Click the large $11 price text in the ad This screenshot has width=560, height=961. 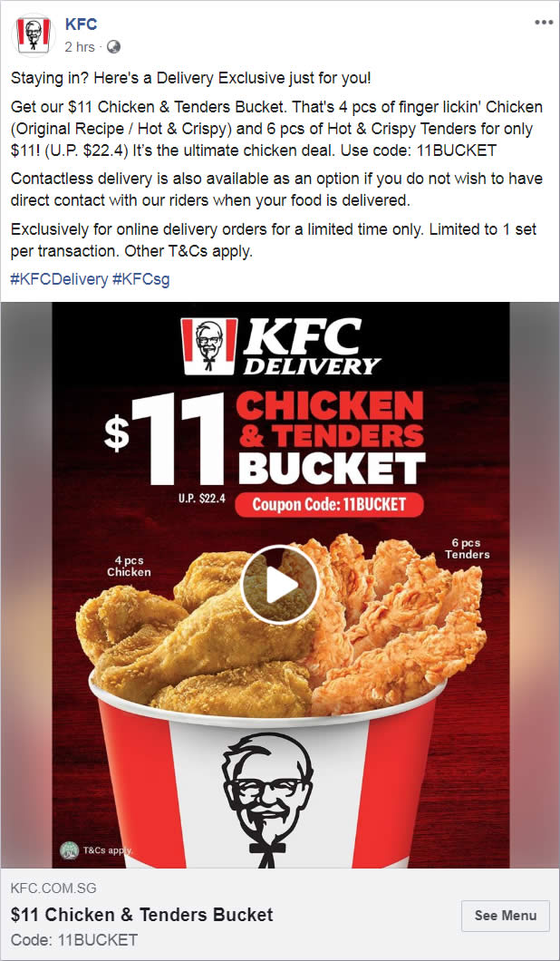click(164, 438)
